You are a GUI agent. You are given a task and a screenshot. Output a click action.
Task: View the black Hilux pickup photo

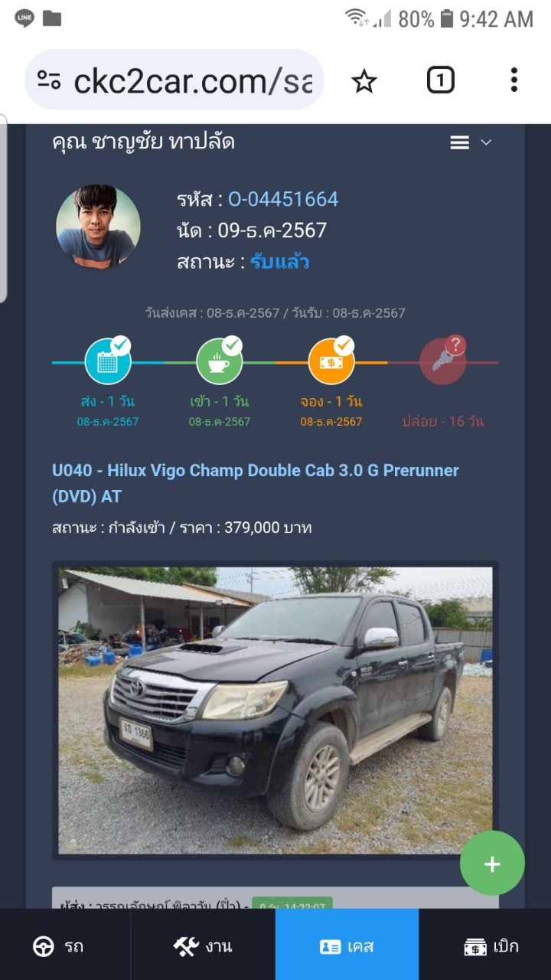tap(275, 710)
